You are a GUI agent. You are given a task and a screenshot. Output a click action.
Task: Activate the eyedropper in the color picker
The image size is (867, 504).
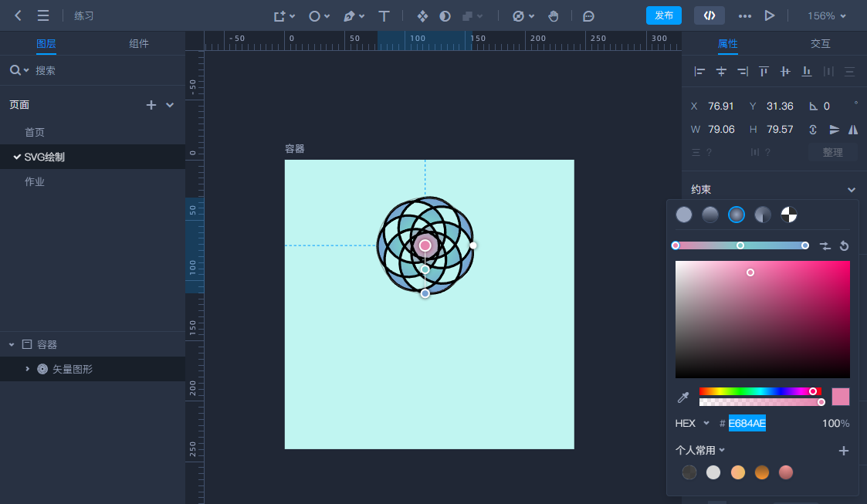click(x=682, y=397)
